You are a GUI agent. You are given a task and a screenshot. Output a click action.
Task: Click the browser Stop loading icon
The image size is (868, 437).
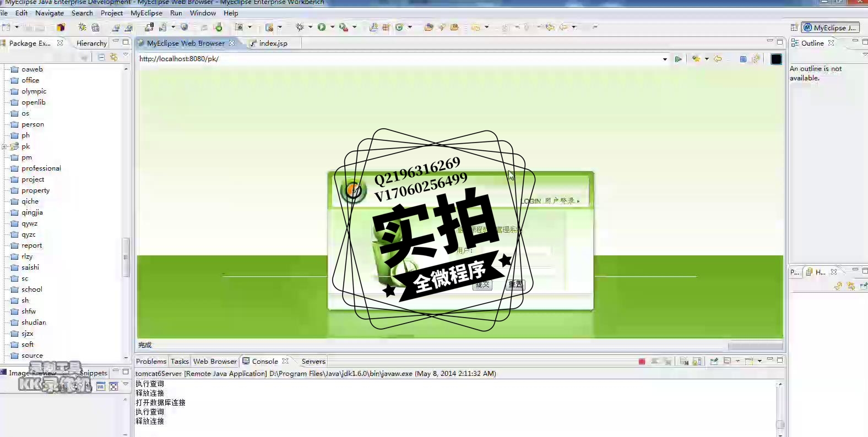point(743,59)
